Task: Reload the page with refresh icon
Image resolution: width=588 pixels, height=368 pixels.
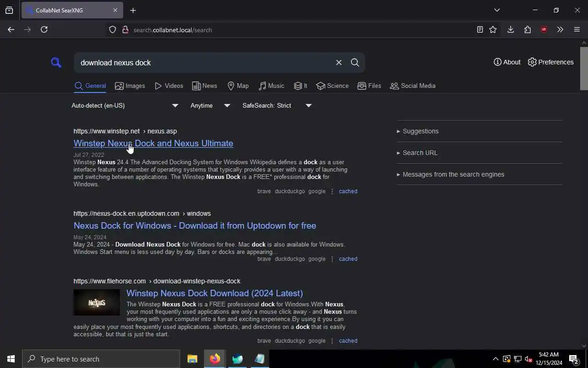Action: tap(44, 29)
